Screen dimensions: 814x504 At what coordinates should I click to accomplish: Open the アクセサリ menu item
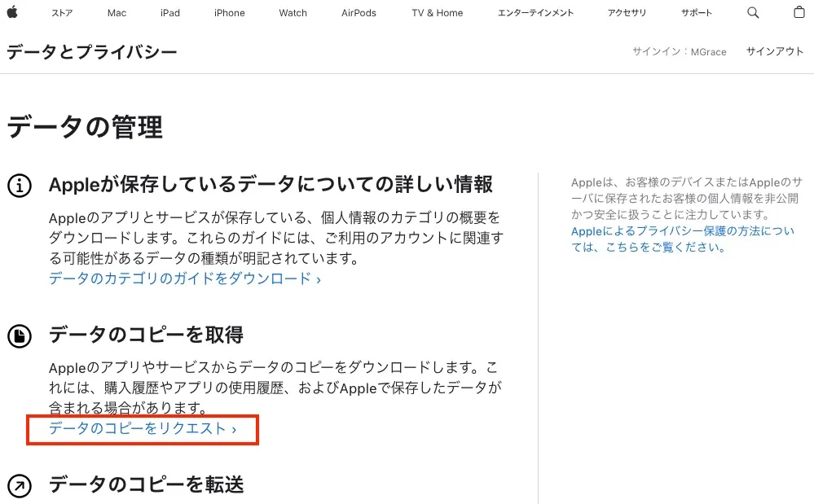coord(627,13)
